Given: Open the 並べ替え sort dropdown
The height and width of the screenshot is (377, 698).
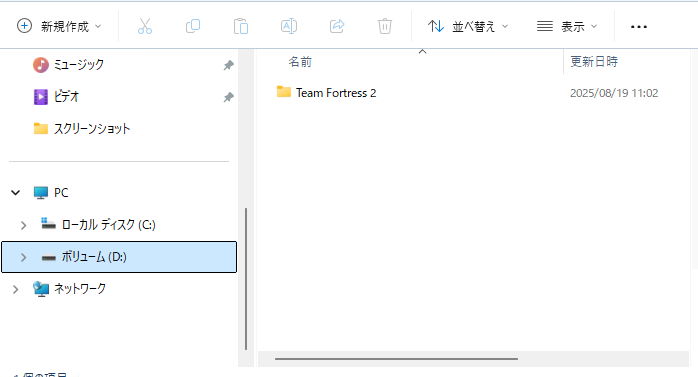Looking at the screenshot, I should tap(468, 26).
